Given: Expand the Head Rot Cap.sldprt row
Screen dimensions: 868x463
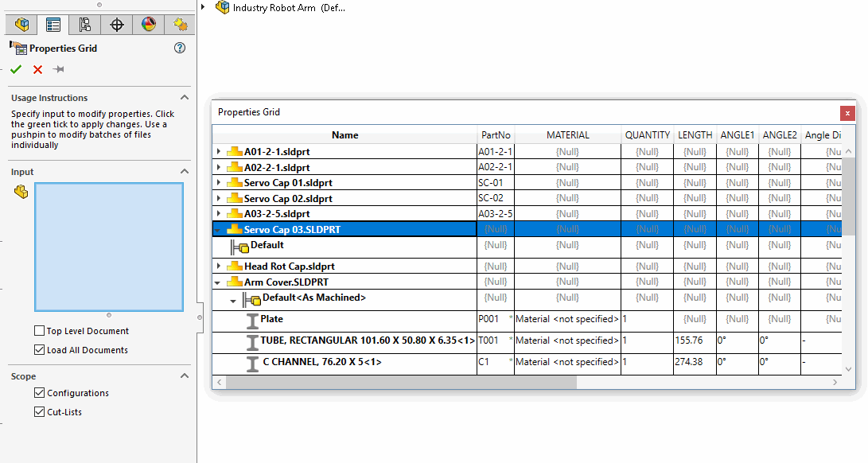Looking at the screenshot, I should [x=219, y=266].
